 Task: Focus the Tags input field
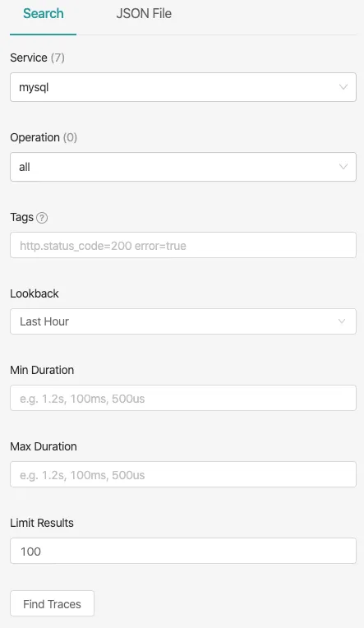[x=183, y=245]
